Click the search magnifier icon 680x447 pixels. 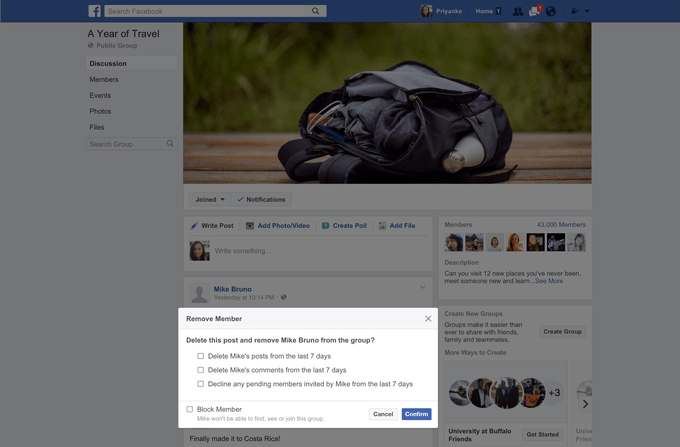click(316, 11)
